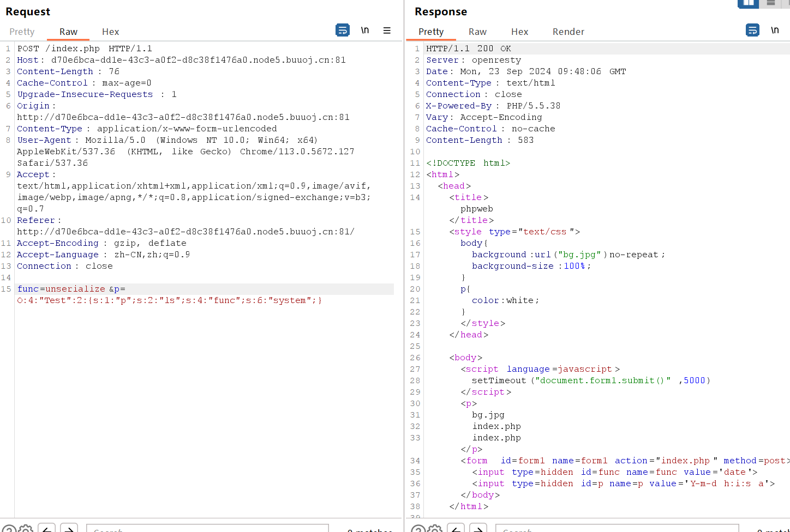Select the side-by-side split layout icon
This screenshot has width=790, height=532.
pos(748,3)
